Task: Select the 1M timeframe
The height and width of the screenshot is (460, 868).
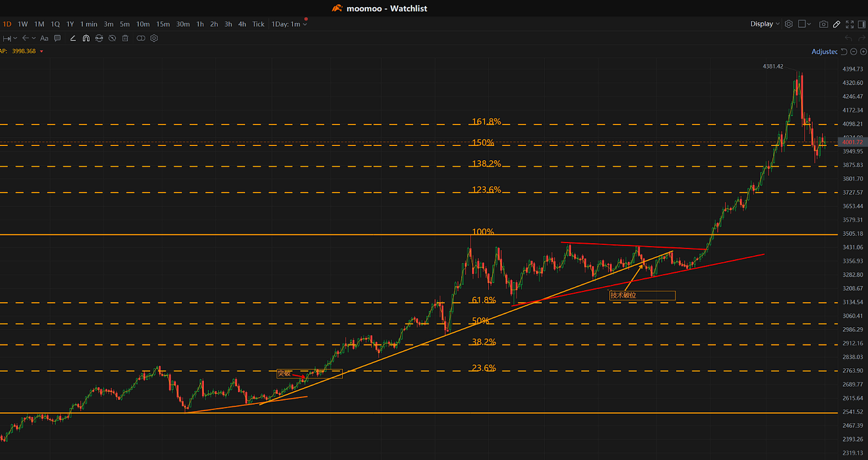Action: click(x=39, y=24)
